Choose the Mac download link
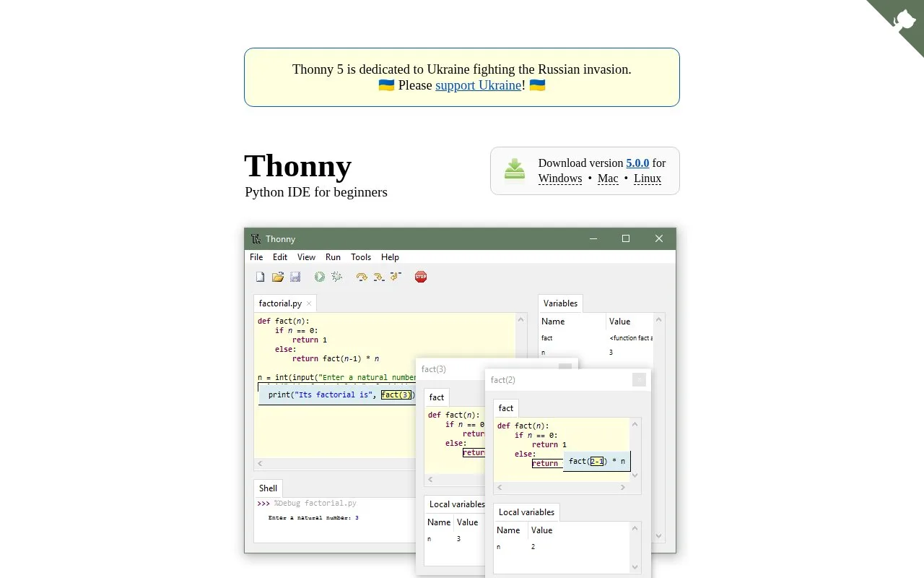Viewport: 924px width, 578px height. [608, 178]
